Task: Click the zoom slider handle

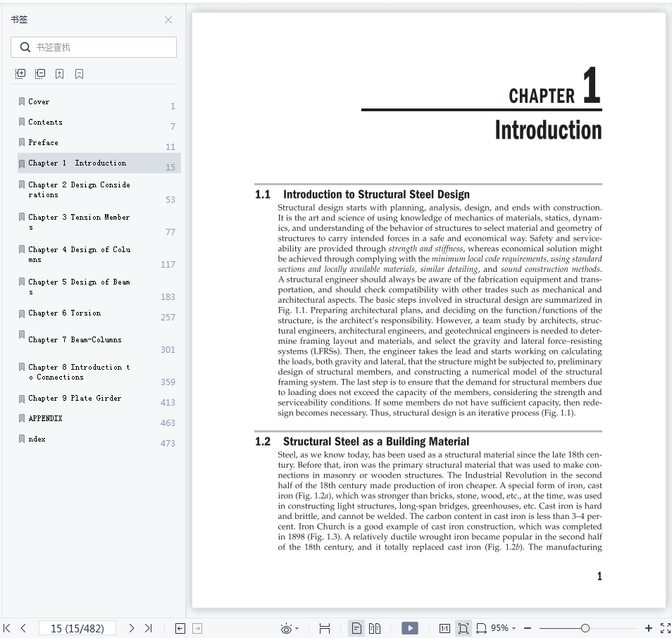Action: point(585,628)
